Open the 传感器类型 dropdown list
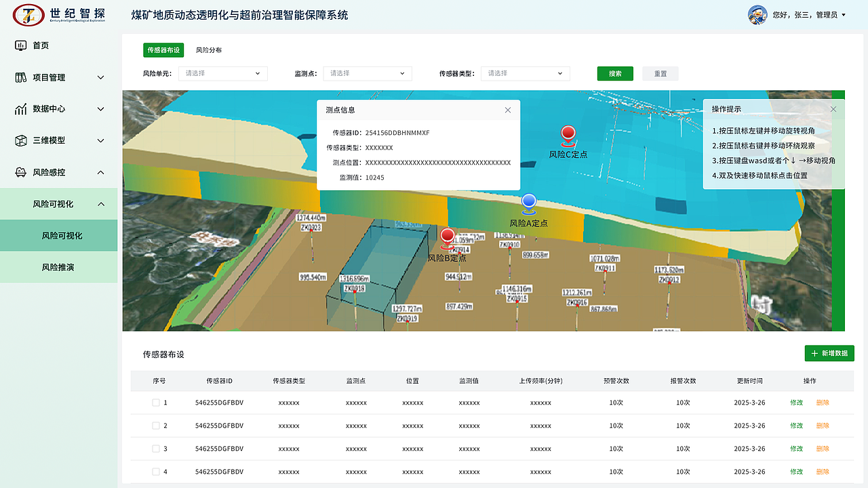 [x=525, y=73]
